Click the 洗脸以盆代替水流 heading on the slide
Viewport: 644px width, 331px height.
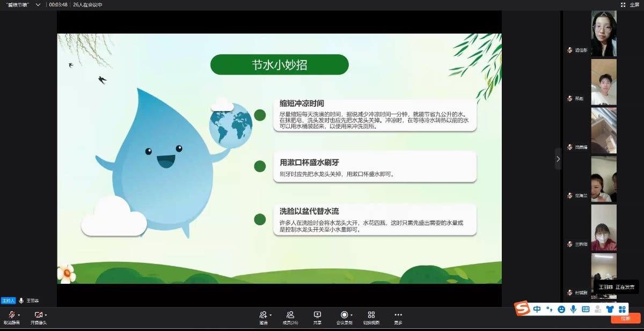(309, 211)
